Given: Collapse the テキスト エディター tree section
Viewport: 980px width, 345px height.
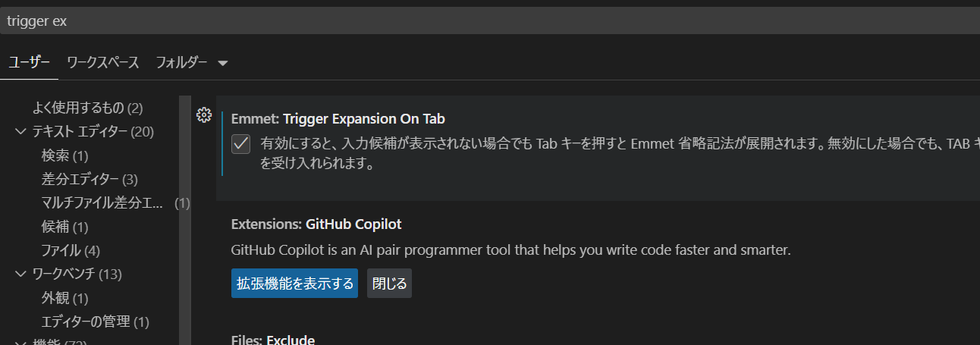Looking at the screenshot, I should point(20,132).
